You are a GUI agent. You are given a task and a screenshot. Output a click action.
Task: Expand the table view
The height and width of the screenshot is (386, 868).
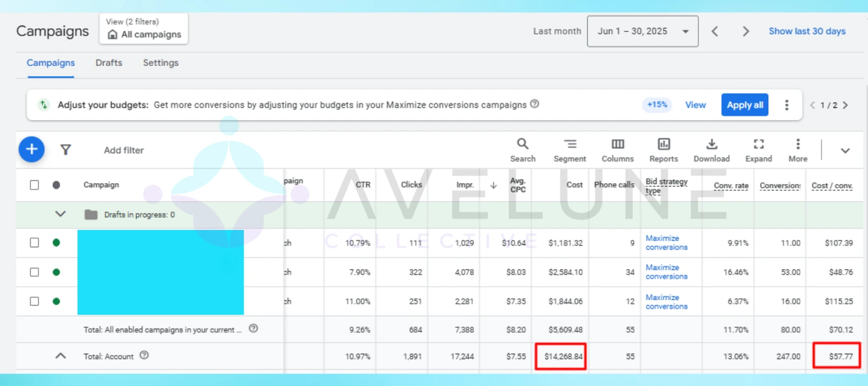point(758,150)
